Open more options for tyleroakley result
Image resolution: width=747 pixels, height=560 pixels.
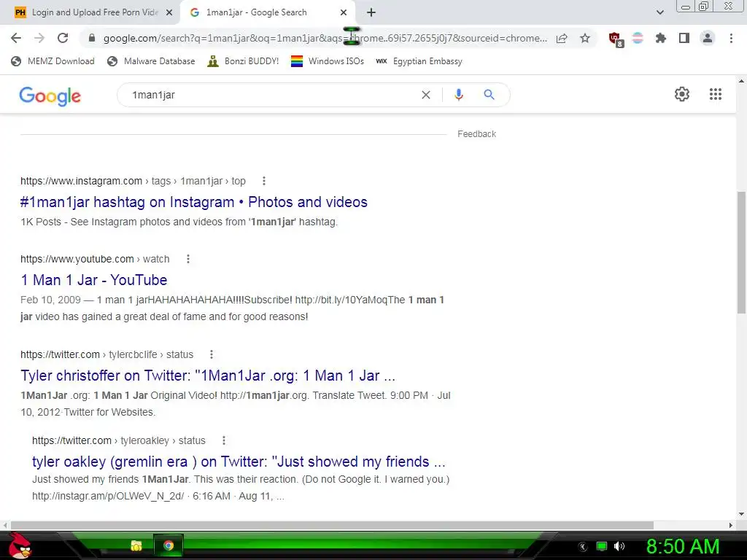(224, 440)
